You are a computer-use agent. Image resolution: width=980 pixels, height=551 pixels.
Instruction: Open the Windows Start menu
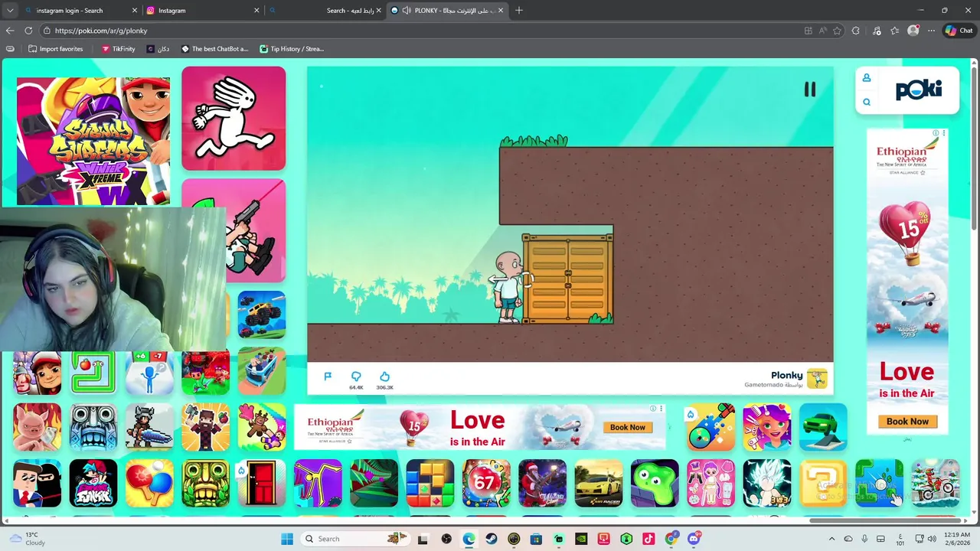(287, 539)
